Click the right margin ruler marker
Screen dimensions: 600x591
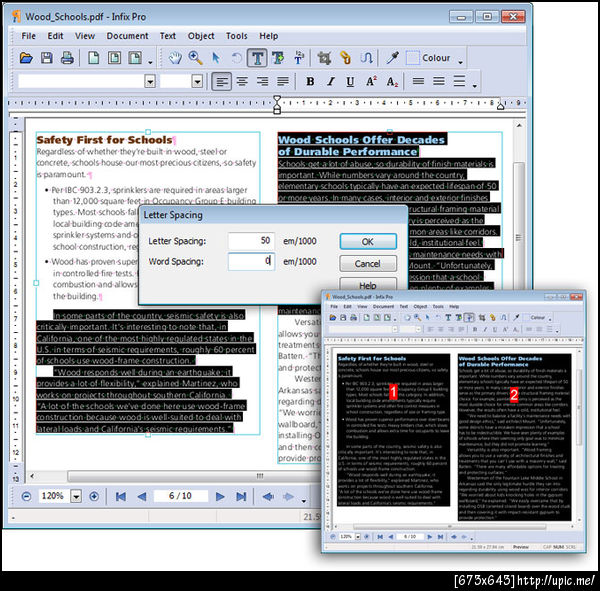(500, 106)
